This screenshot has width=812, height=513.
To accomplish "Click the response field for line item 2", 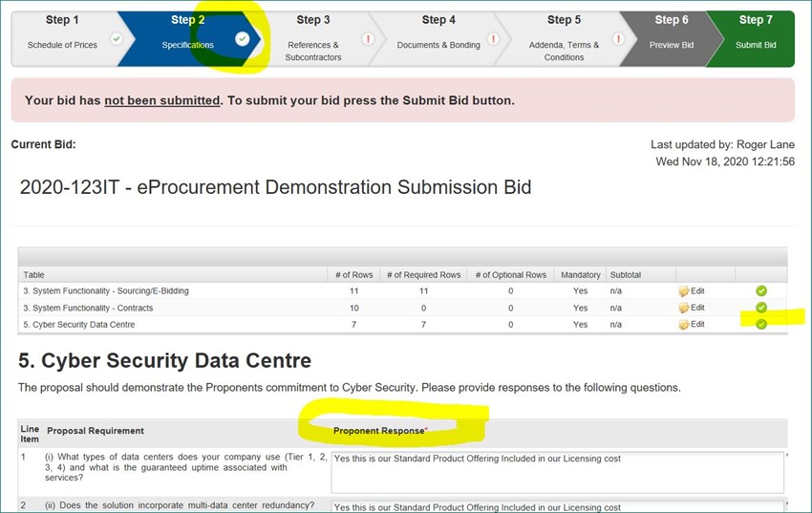I will (x=557, y=506).
